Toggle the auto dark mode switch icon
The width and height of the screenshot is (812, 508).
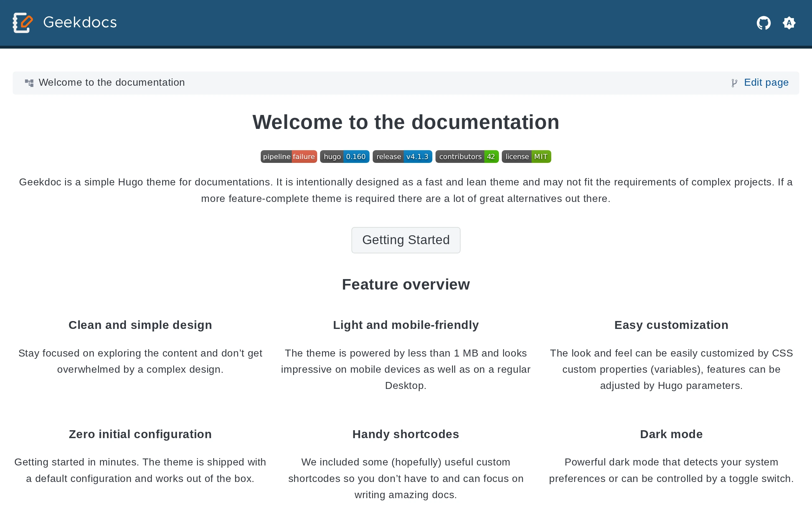pos(789,23)
